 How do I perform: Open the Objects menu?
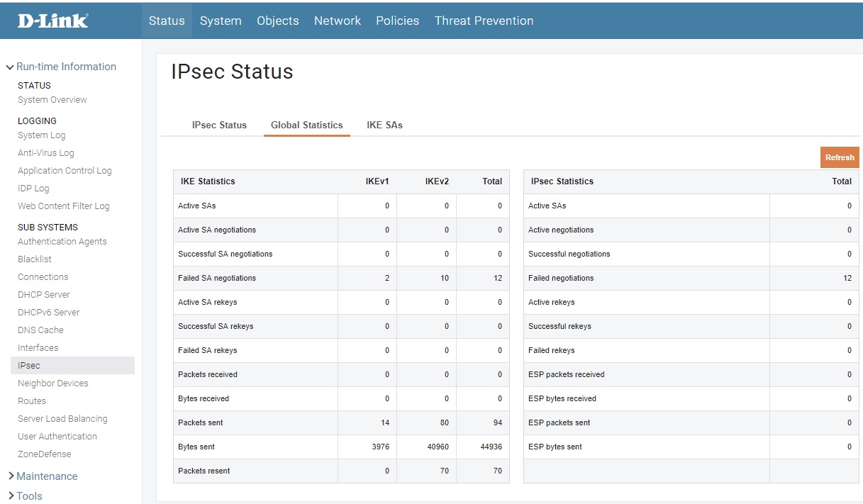point(277,21)
